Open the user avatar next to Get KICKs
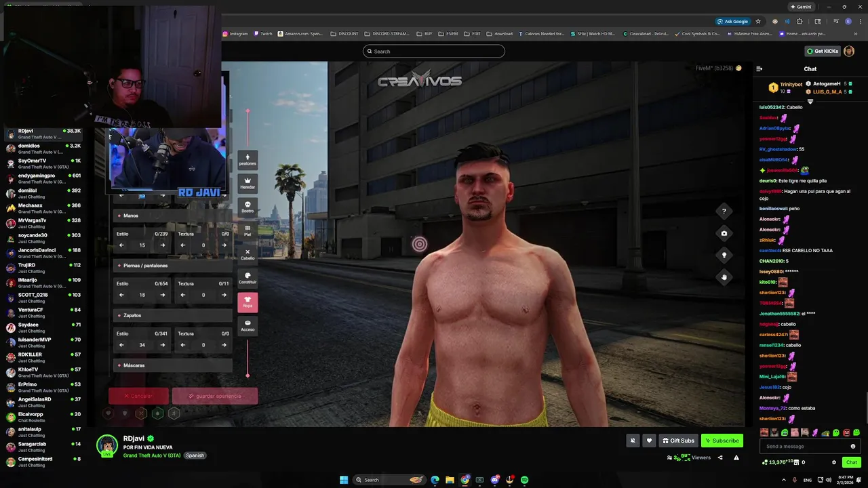Viewport: 868px width, 488px height. pyautogui.click(x=849, y=51)
